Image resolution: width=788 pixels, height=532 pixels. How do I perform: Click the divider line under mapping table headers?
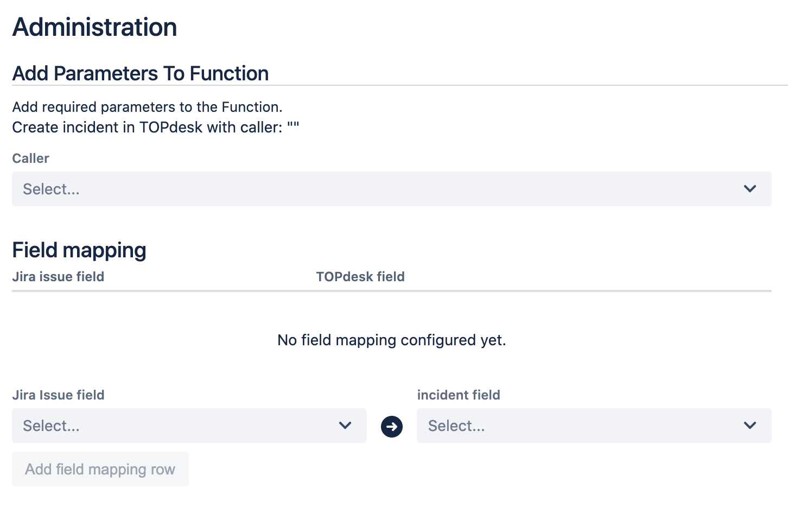click(391, 291)
